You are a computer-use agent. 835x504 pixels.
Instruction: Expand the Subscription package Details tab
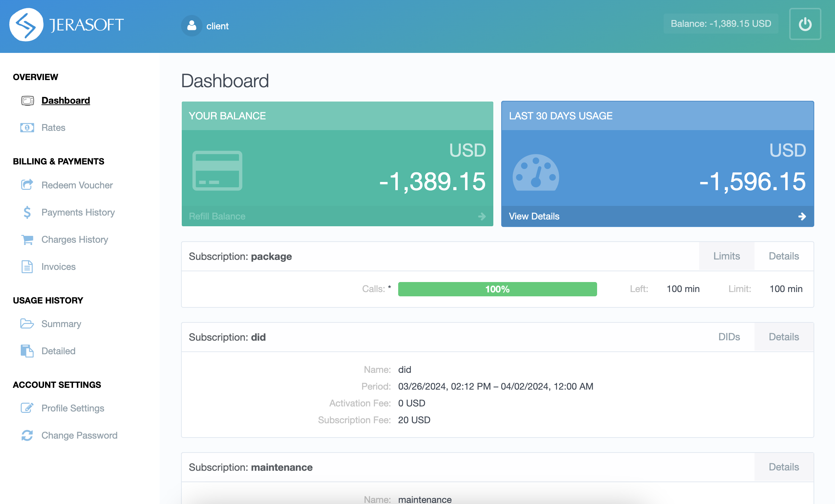click(x=784, y=256)
